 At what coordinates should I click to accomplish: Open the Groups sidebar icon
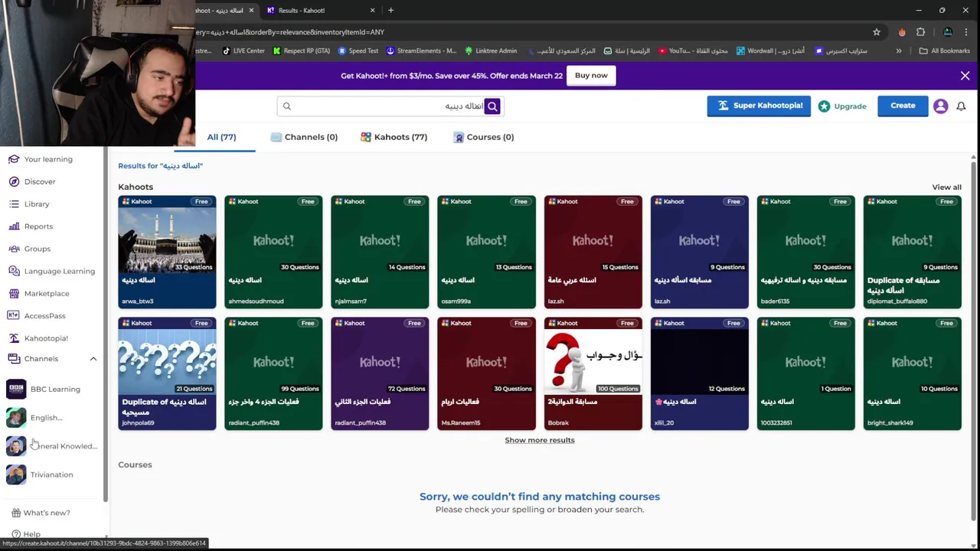click(x=14, y=249)
